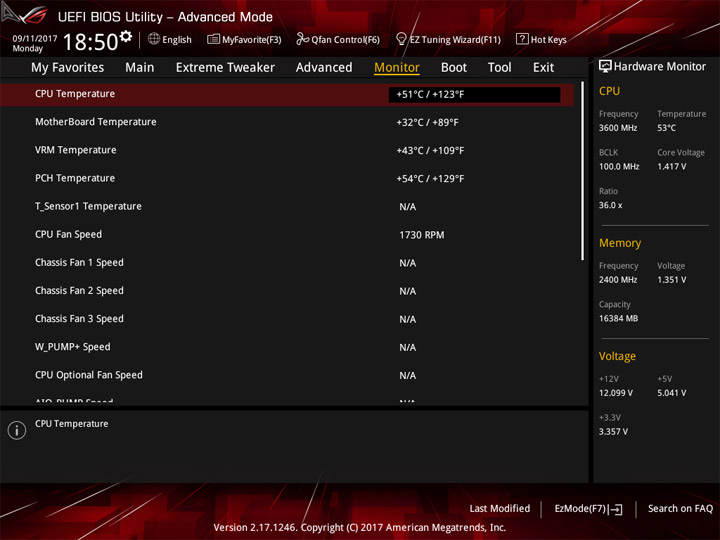Select the Chassis Fan 2 Speed row
720x540 pixels.
tap(287, 291)
